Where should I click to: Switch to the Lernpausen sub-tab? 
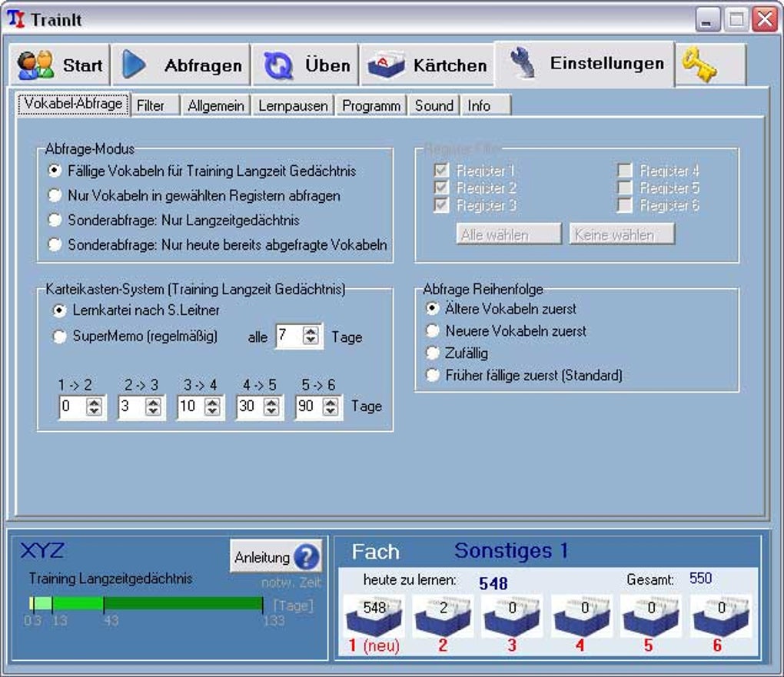(x=293, y=105)
